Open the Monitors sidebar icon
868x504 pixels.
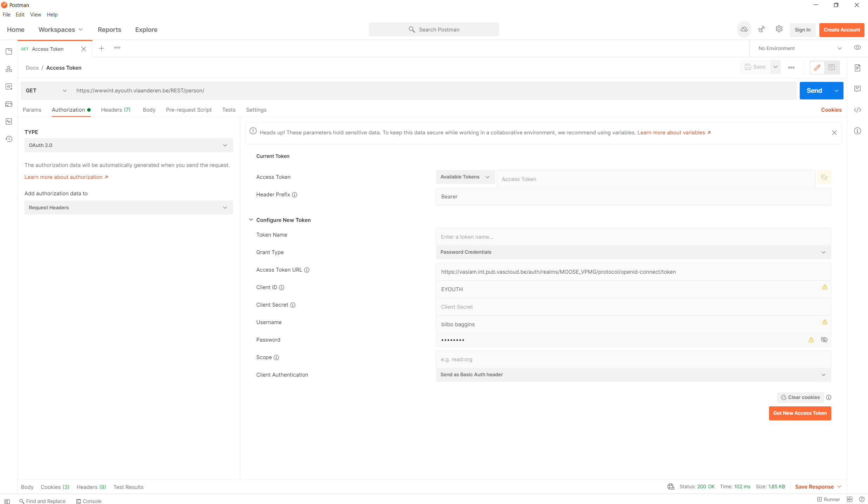point(9,121)
